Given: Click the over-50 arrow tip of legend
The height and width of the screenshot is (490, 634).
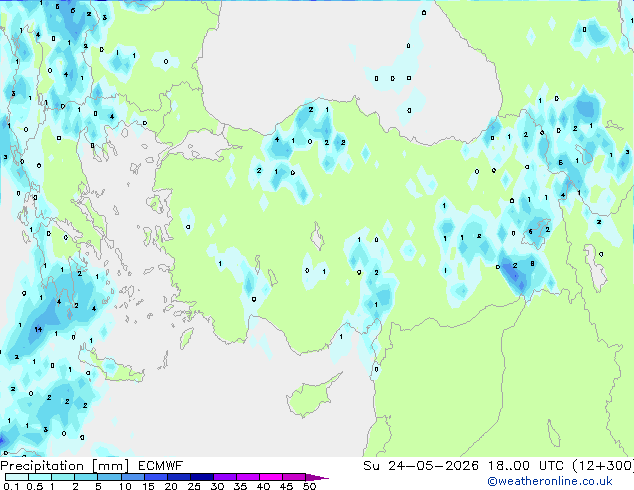Looking at the screenshot, I should point(317,477).
